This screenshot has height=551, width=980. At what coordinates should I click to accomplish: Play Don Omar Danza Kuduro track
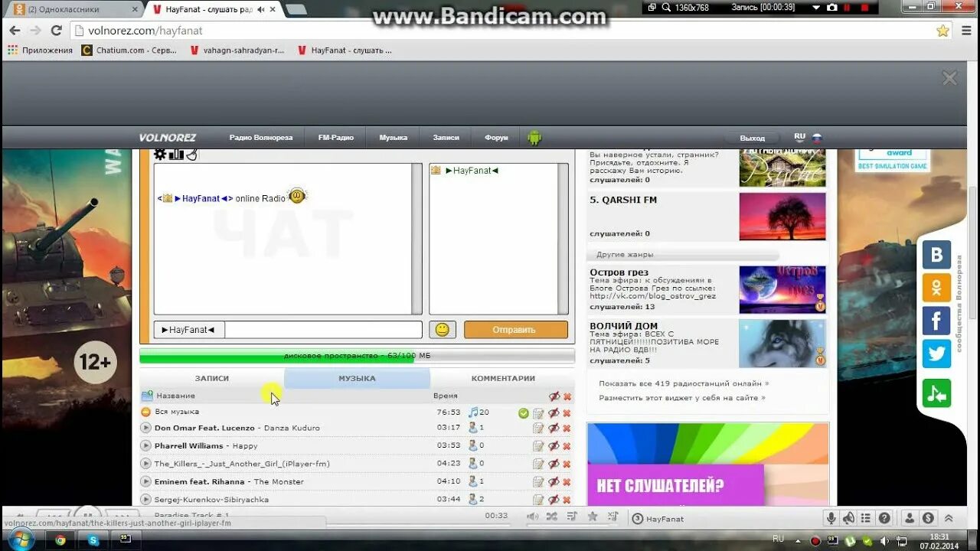145,428
